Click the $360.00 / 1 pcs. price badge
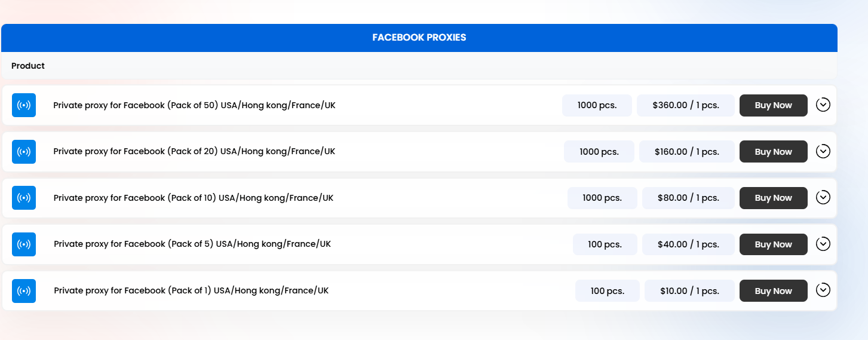868x340 pixels. tap(686, 105)
